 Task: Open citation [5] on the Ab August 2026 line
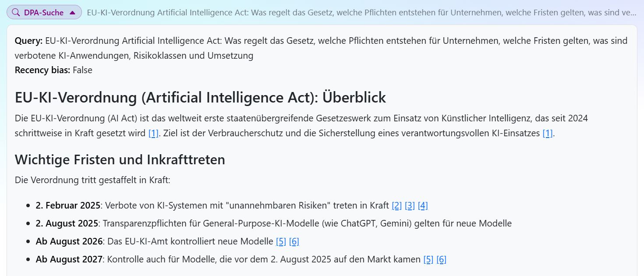coord(281,241)
